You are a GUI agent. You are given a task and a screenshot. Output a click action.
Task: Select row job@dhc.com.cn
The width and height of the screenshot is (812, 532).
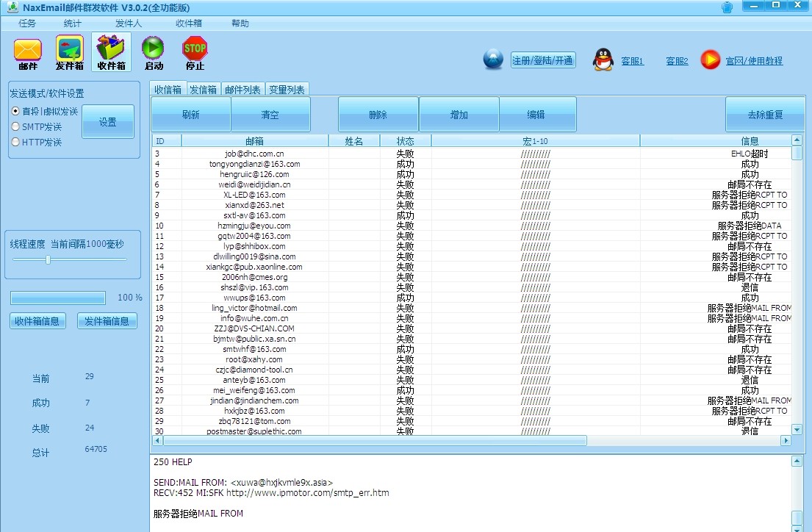472,154
